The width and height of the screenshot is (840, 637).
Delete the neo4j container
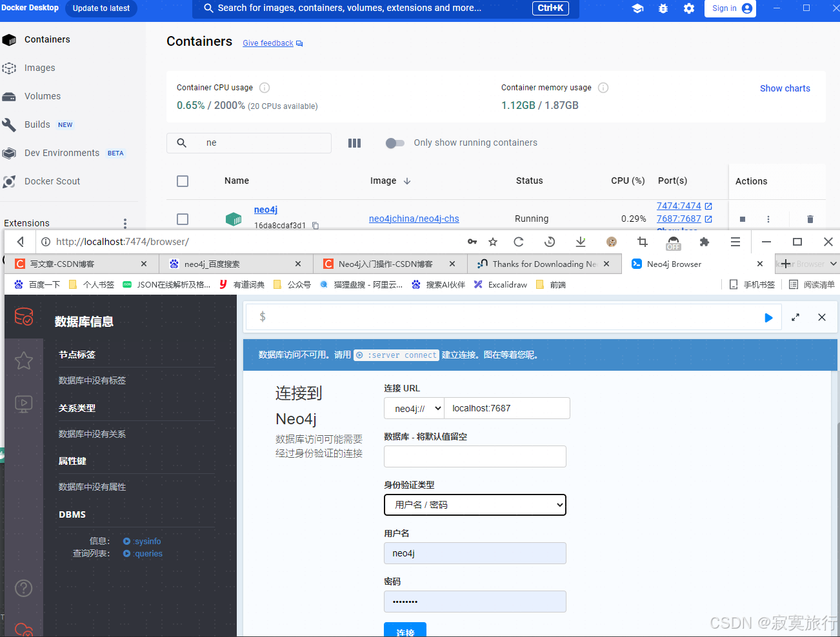coord(810,219)
